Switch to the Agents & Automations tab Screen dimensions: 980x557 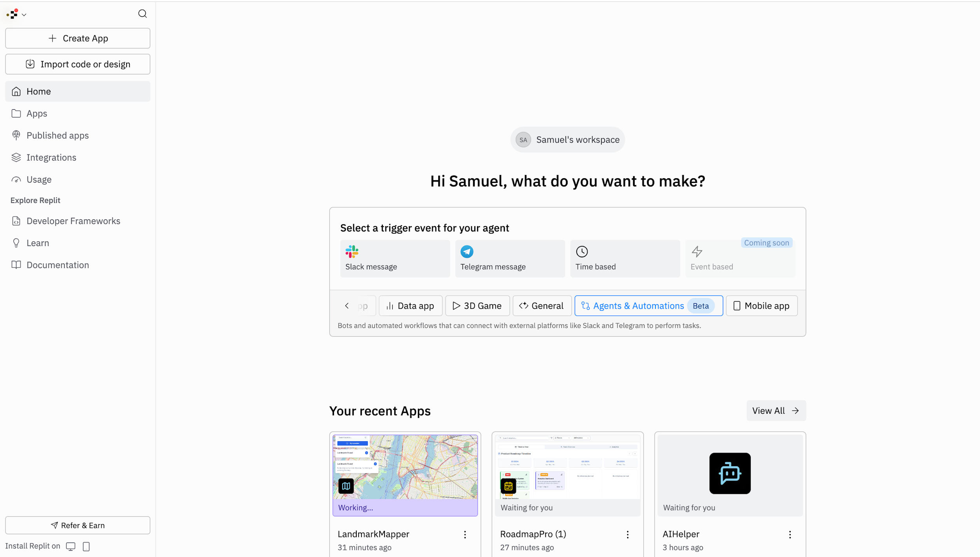click(648, 306)
